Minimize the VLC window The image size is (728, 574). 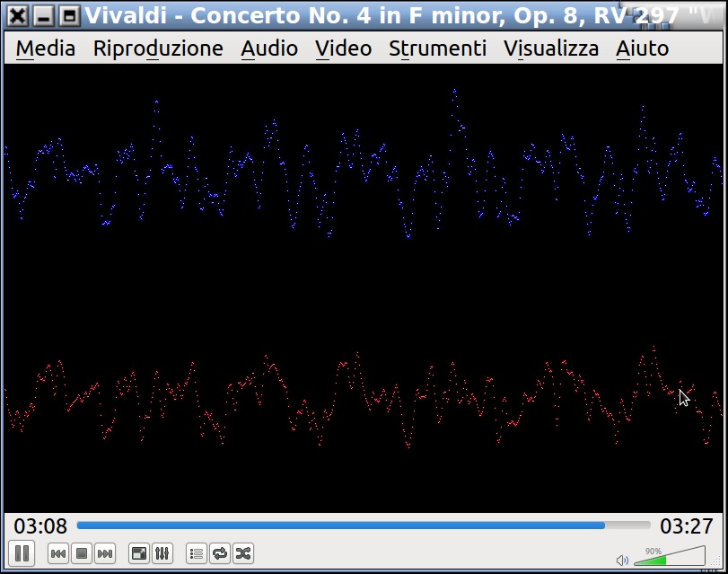pyautogui.click(x=44, y=16)
